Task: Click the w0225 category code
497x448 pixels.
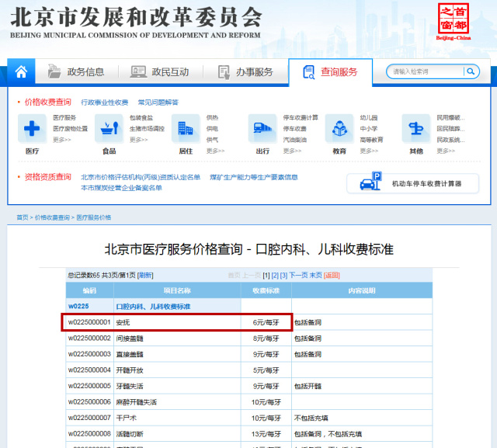Action: tap(78, 307)
